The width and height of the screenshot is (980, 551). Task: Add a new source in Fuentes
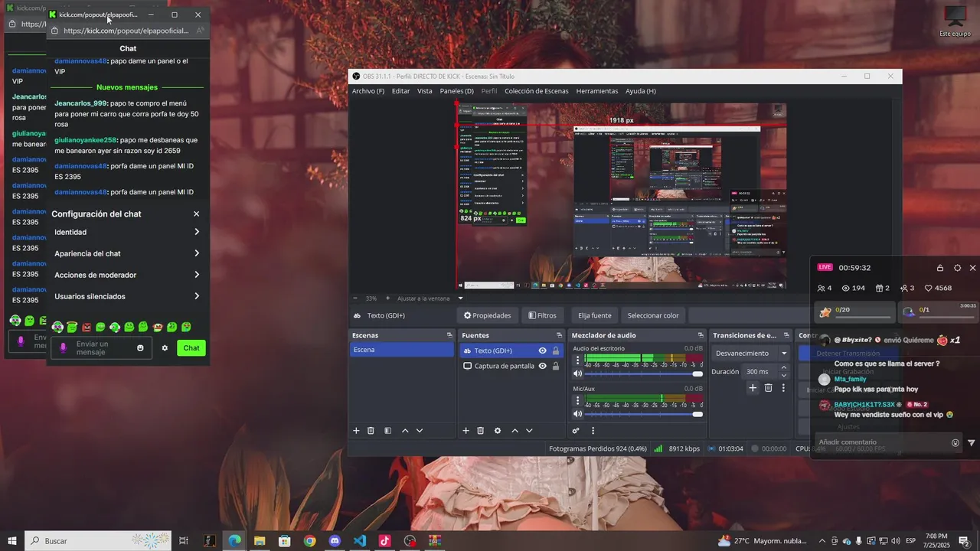[x=465, y=431]
